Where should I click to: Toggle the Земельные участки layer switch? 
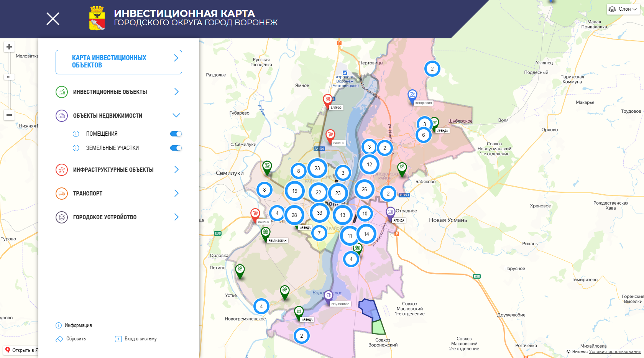(176, 148)
